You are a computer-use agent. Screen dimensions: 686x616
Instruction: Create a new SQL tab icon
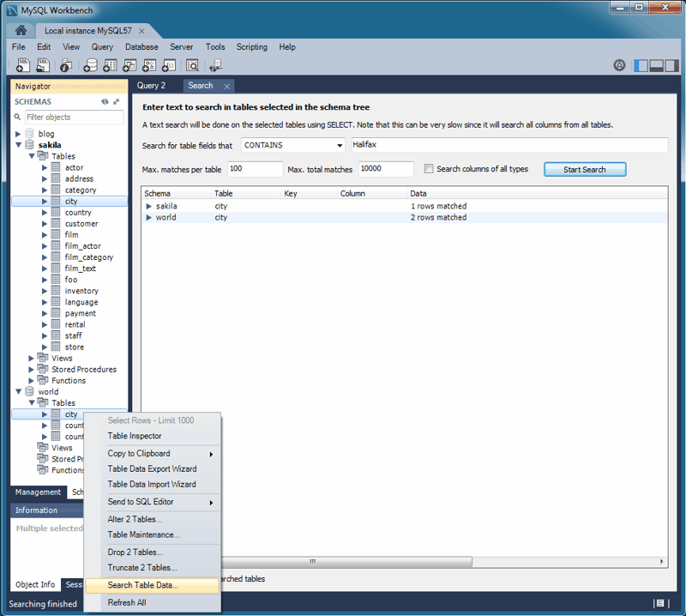pyautogui.click(x=23, y=65)
